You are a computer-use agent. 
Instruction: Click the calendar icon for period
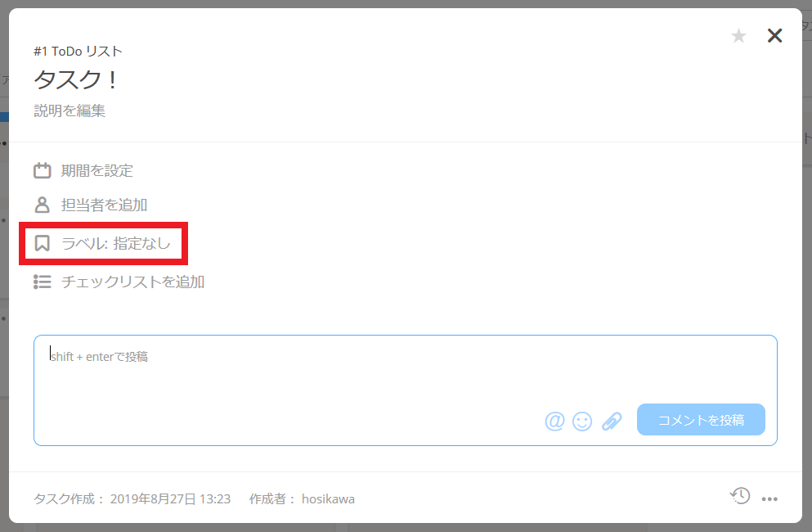pyautogui.click(x=43, y=170)
